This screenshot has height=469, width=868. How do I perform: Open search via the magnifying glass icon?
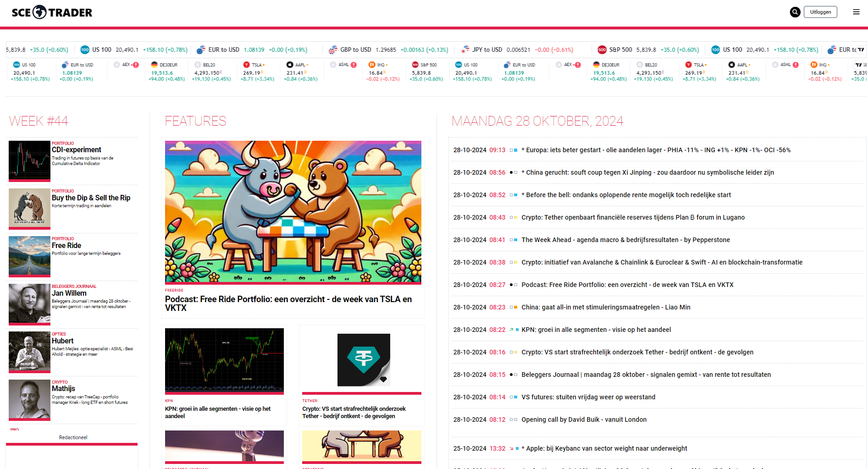[x=795, y=12]
